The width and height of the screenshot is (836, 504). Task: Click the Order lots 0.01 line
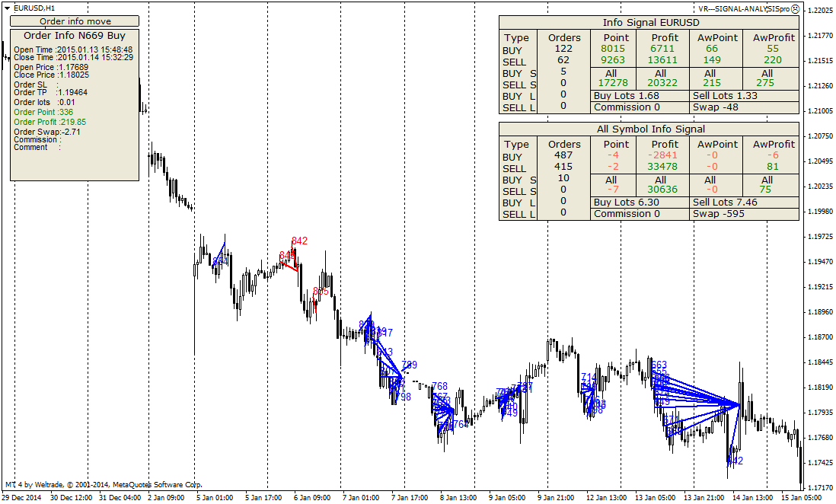(x=44, y=103)
